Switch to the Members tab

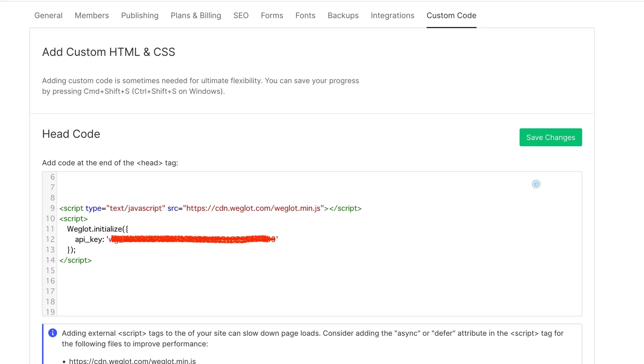(x=92, y=15)
